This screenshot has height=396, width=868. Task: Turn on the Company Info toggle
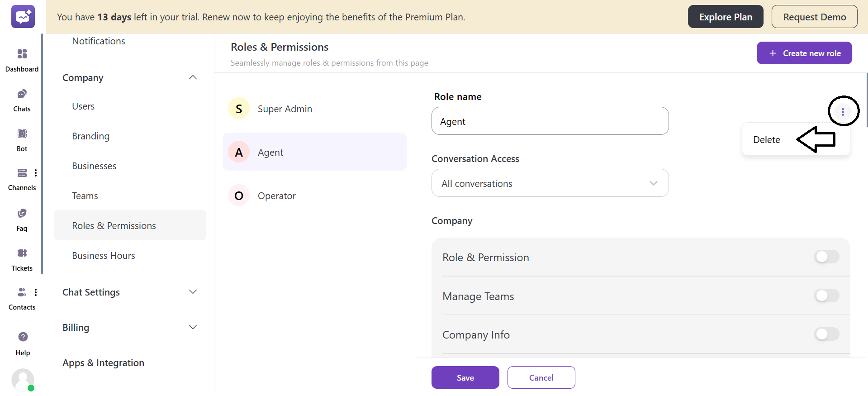tap(826, 334)
